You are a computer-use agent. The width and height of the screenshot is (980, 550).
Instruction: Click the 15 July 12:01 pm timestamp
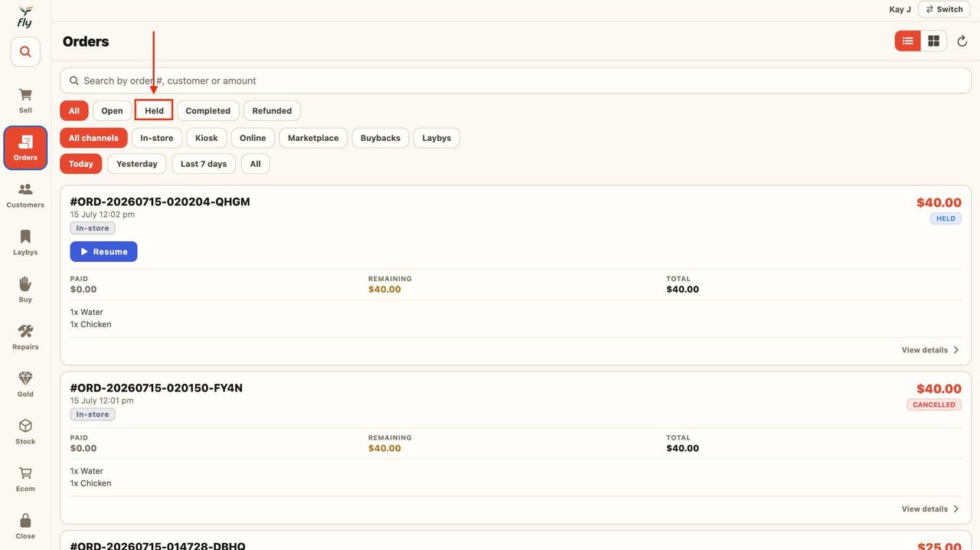point(102,401)
